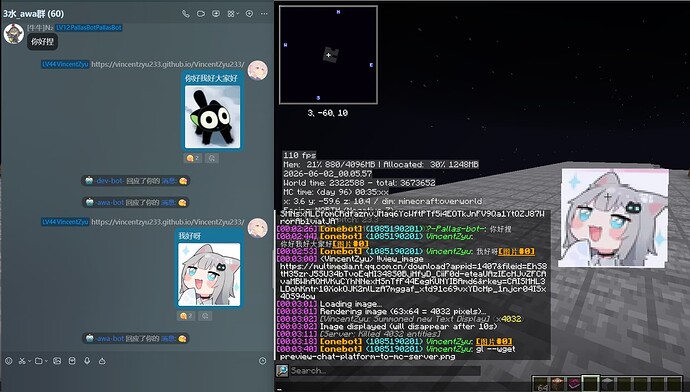This screenshot has height=392, width=690.
Task: Click emoji reaction count under catgirl image
Action: [186, 316]
